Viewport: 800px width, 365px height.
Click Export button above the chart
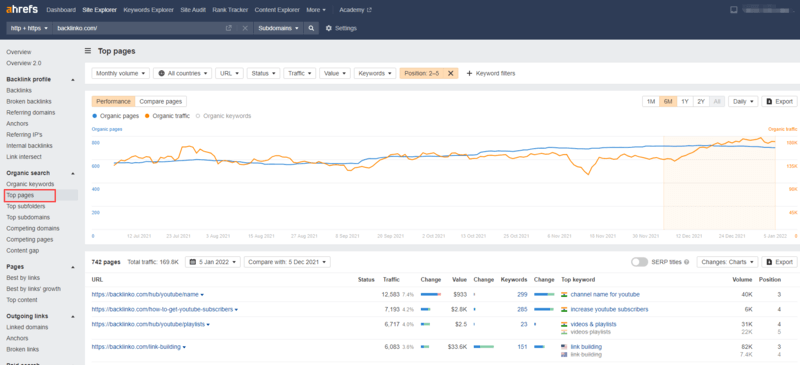pyautogui.click(x=779, y=102)
